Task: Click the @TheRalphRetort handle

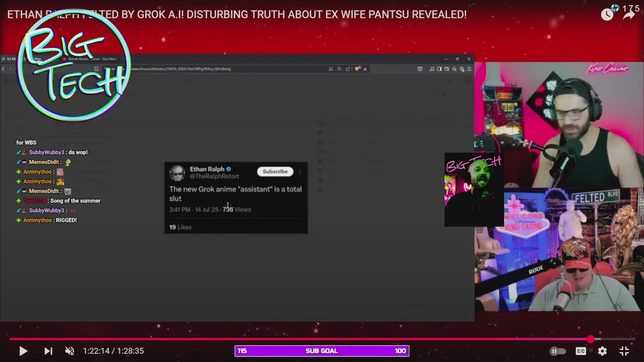Action: [214, 176]
